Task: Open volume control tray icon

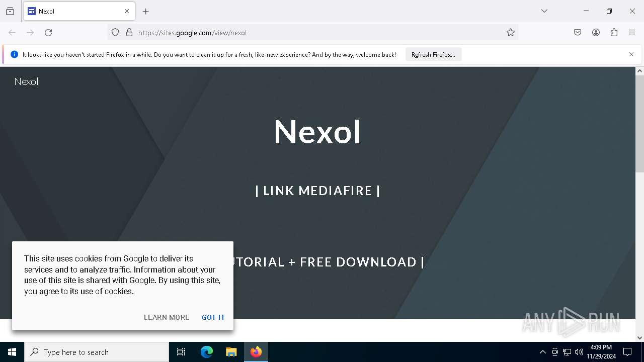Action: coord(579,352)
